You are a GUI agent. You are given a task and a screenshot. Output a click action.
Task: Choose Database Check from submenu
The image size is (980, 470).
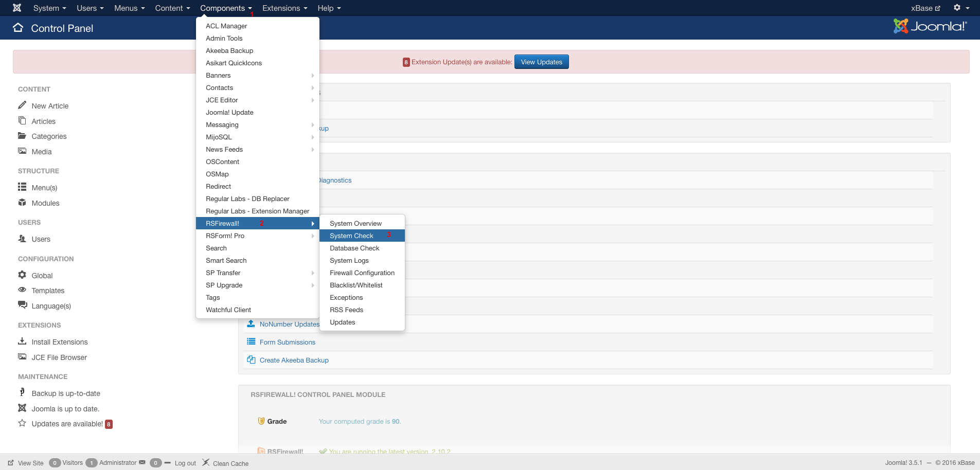coord(362,248)
